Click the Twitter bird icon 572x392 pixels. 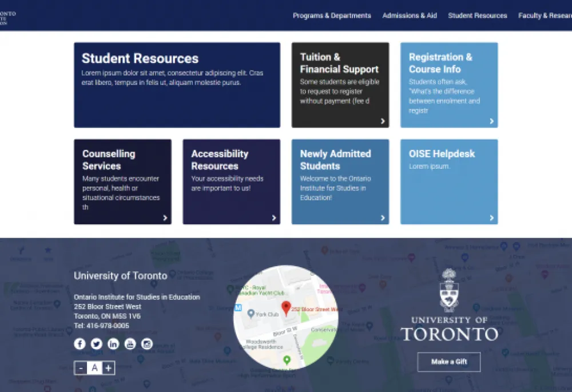click(97, 344)
